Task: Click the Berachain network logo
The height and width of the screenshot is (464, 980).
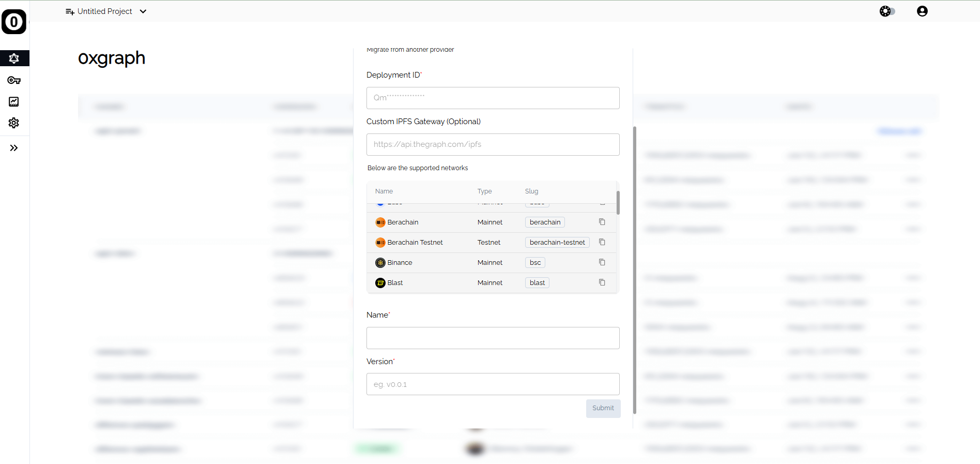Action: click(380, 222)
